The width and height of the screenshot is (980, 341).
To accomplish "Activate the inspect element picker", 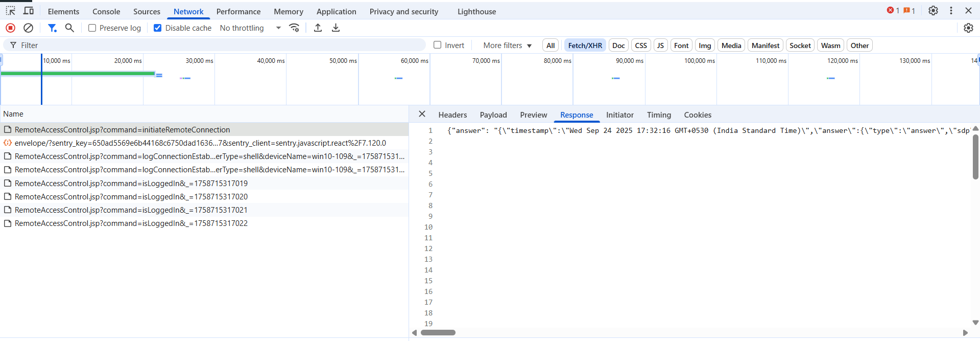I will 10,11.
